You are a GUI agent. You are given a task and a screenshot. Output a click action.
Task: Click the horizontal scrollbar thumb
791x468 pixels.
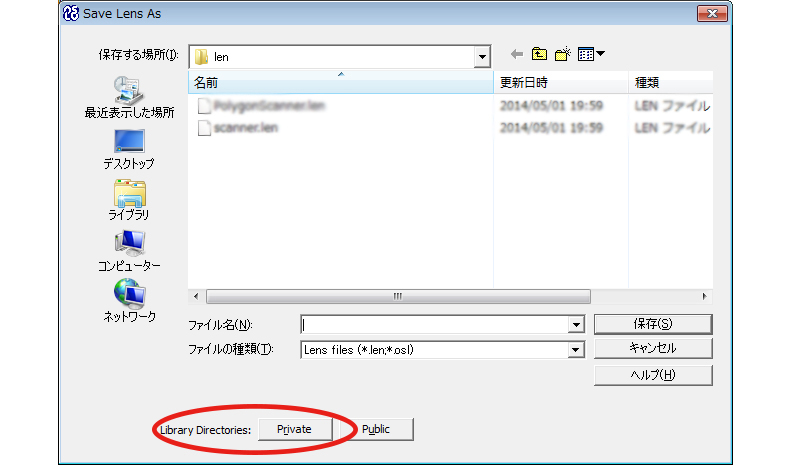point(398,297)
